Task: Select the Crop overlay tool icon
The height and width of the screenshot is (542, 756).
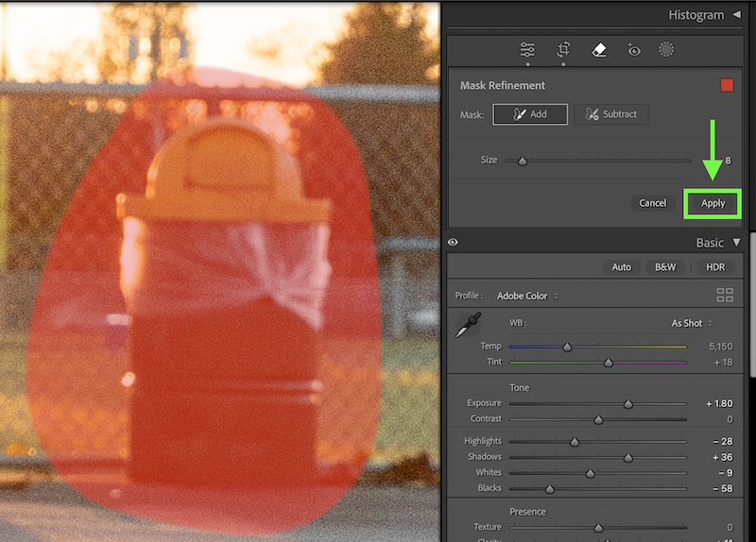Action: [x=563, y=49]
